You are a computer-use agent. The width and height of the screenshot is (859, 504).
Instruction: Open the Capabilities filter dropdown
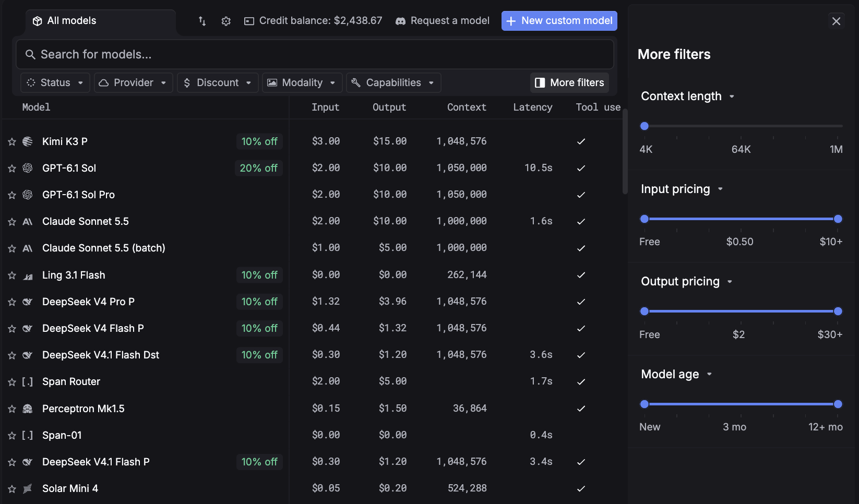point(393,82)
